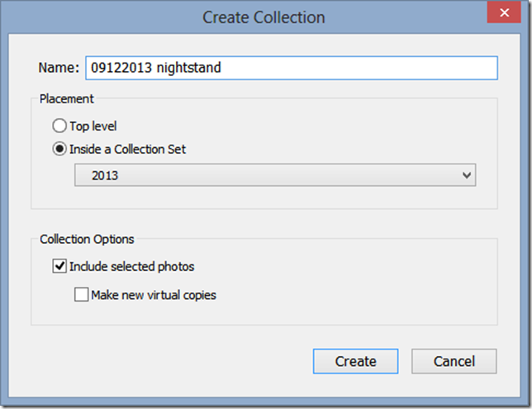The width and height of the screenshot is (532, 409).
Task: Click the 'Include selected photos' label text
Action: coord(131,266)
